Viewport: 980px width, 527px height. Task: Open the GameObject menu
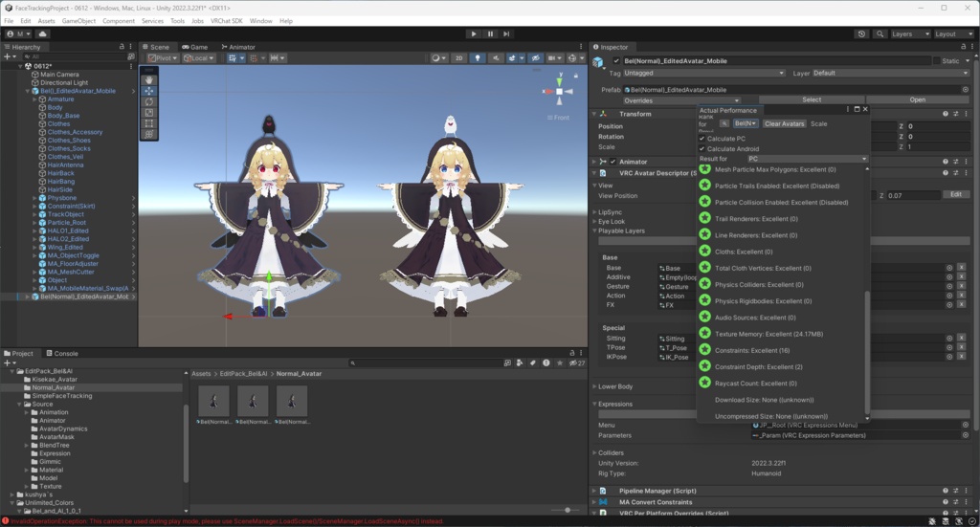pyautogui.click(x=78, y=21)
